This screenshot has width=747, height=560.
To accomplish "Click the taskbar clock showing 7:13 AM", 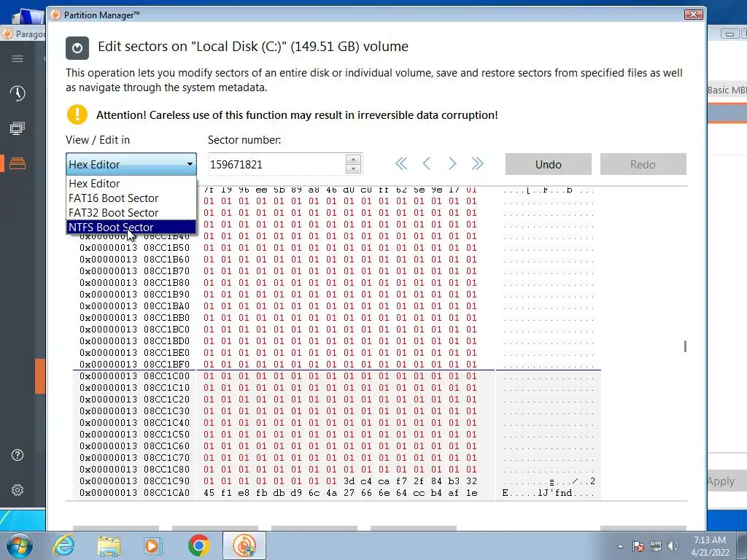I will point(710,545).
